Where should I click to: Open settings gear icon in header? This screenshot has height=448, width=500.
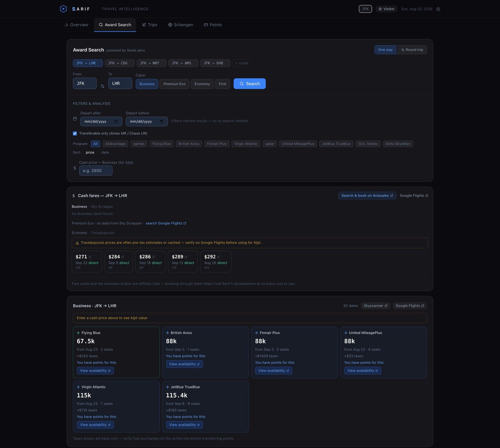click(x=438, y=9)
